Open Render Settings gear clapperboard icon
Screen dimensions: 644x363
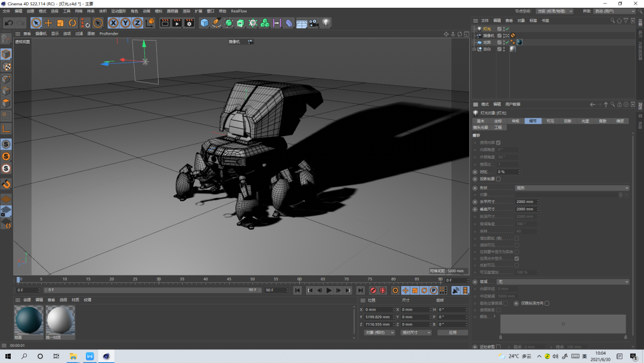(189, 23)
